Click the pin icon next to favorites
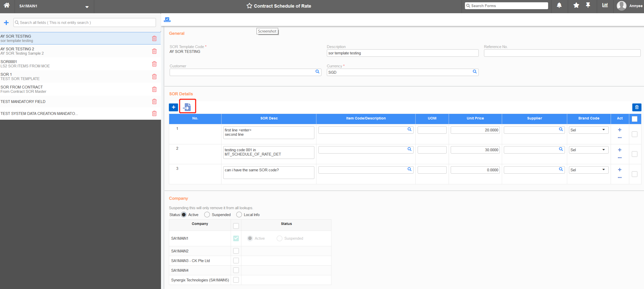The width and height of the screenshot is (644, 289). [x=588, y=5]
